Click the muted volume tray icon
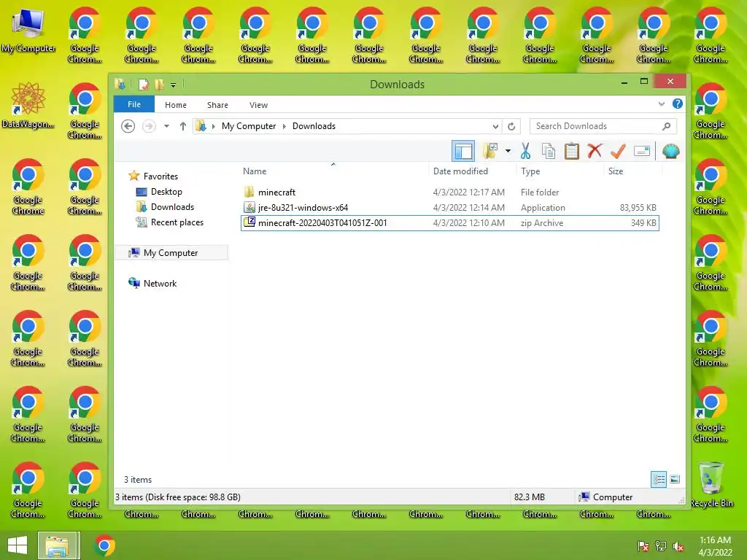This screenshot has width=747, height=560. (x=678, y=545)
